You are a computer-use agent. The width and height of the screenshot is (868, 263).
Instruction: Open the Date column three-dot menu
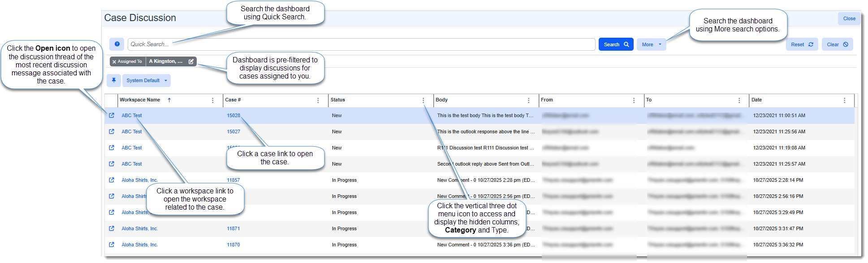click(x=844, y=101)
